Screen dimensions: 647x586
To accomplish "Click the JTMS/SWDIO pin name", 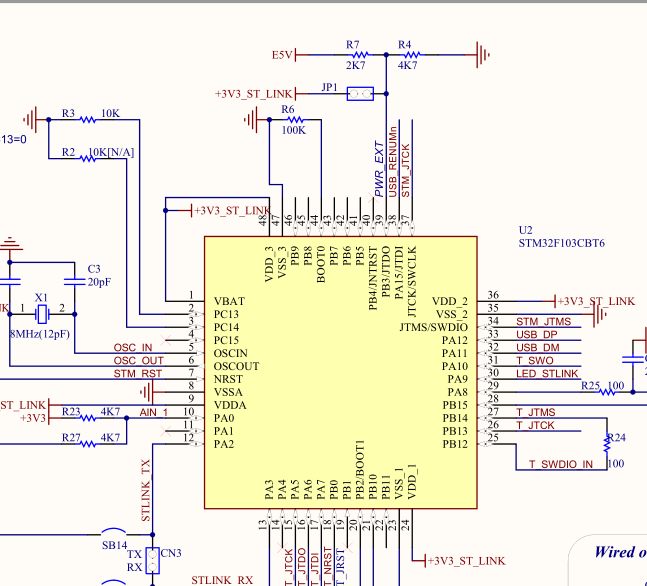I will coord(434,327).
